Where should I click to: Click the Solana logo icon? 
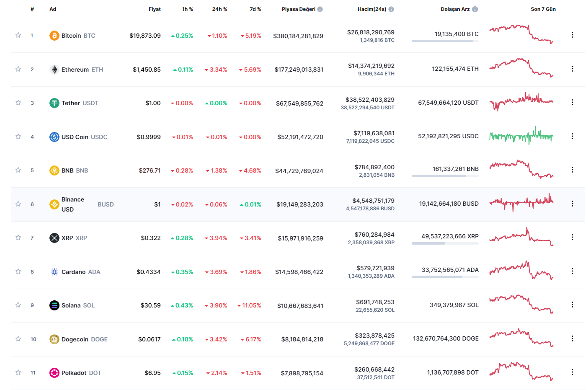point(54,305)
